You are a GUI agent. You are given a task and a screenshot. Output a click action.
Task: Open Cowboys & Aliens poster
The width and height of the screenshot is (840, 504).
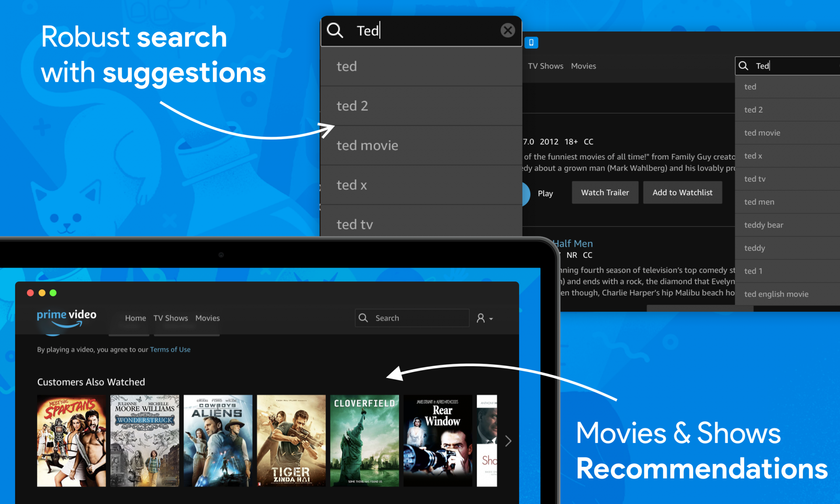coord(218,441)
